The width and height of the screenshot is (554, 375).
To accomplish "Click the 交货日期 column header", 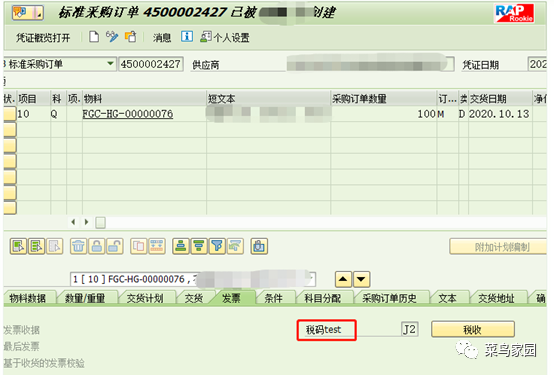I will 500,99.
